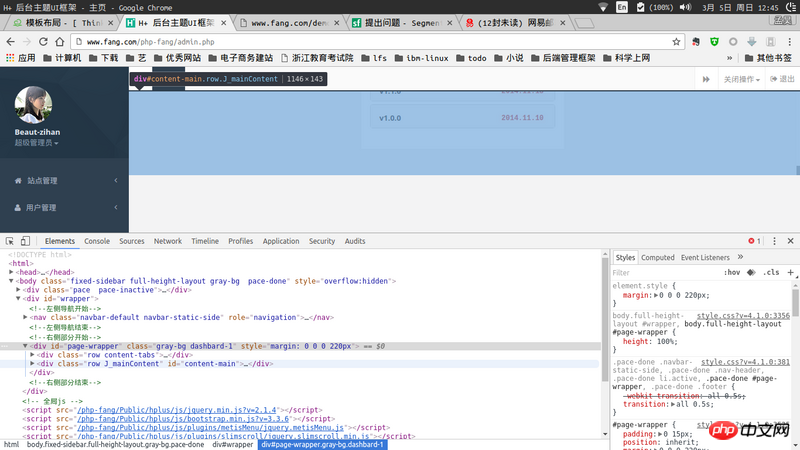Viewport: 800px width, 450px height.
Task: Expand the 站点管理 sidebar menu
Action: [64, 180]
